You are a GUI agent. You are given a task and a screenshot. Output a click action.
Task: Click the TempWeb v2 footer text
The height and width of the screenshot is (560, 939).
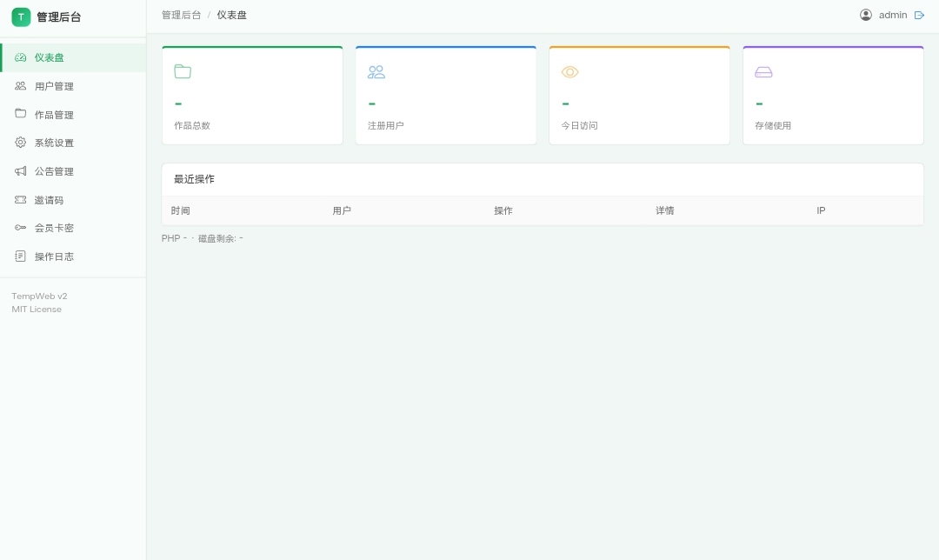point(39,296)
